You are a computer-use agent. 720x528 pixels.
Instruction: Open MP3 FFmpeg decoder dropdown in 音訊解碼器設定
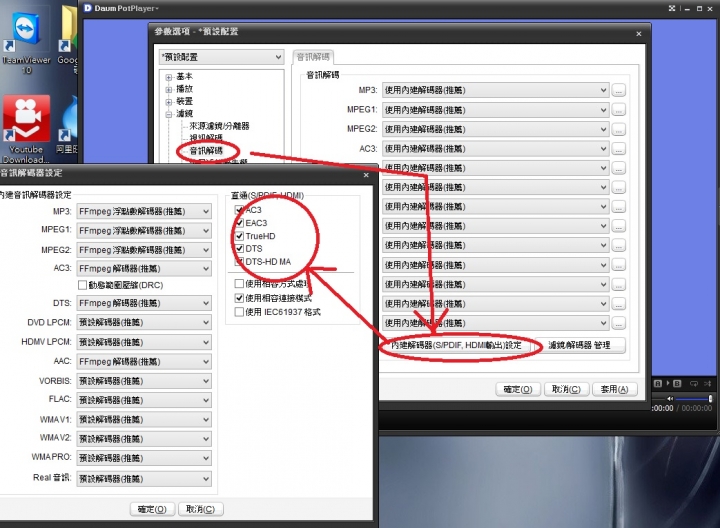144,211
